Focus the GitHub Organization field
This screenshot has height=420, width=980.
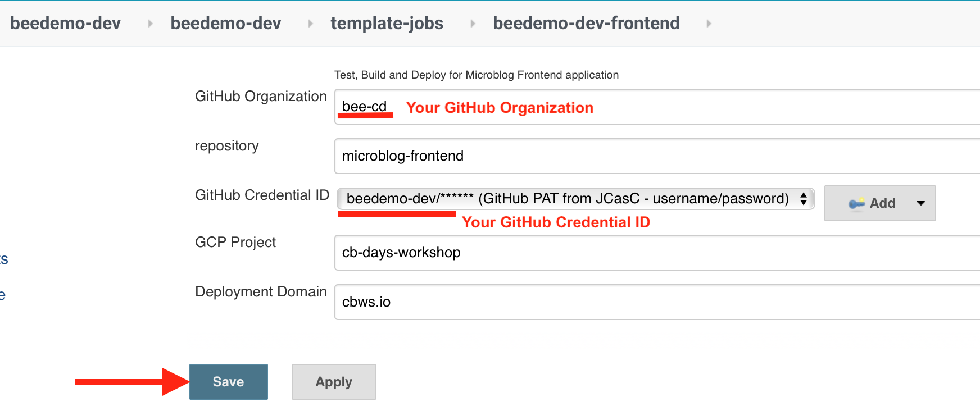tap(657, 107)
